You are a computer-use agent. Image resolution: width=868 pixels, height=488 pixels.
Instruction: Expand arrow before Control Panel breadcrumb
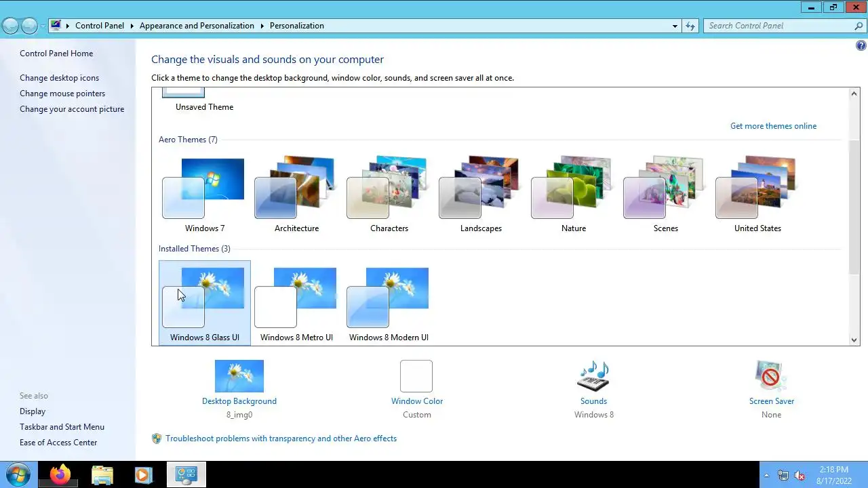pos(67,26)
